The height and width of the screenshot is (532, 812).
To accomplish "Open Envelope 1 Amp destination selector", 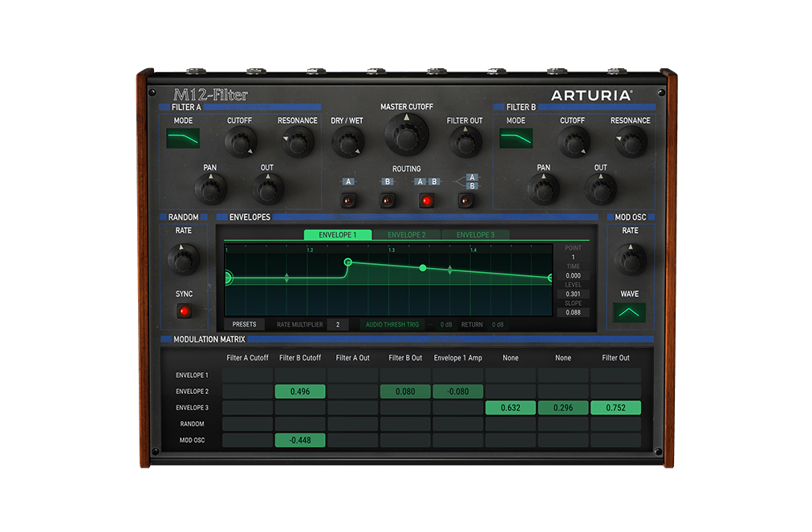I will coord(458,358).
